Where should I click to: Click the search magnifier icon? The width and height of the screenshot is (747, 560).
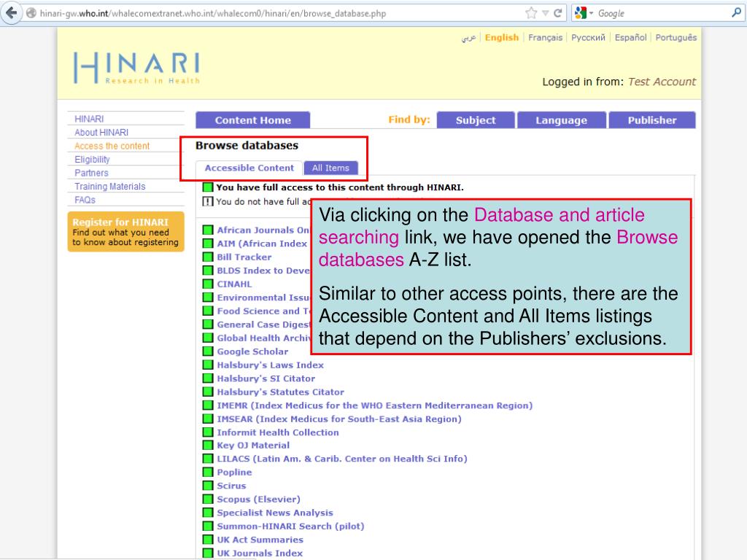736,13
